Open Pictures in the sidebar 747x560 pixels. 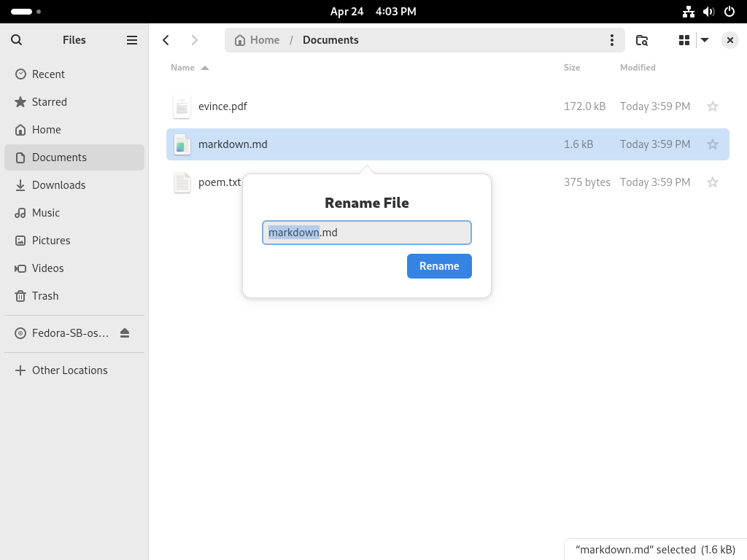(x=74, y=241)
